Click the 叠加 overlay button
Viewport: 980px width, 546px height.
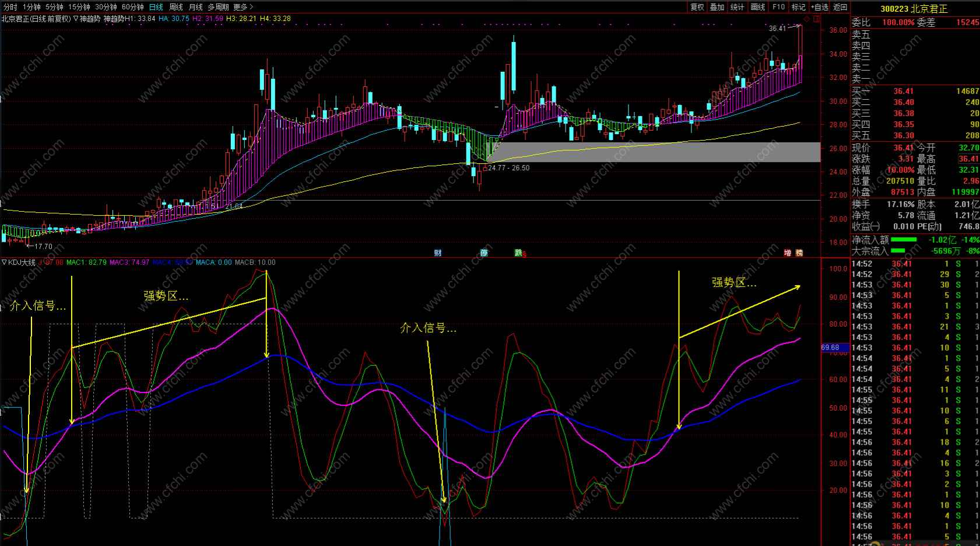(717, 7)
